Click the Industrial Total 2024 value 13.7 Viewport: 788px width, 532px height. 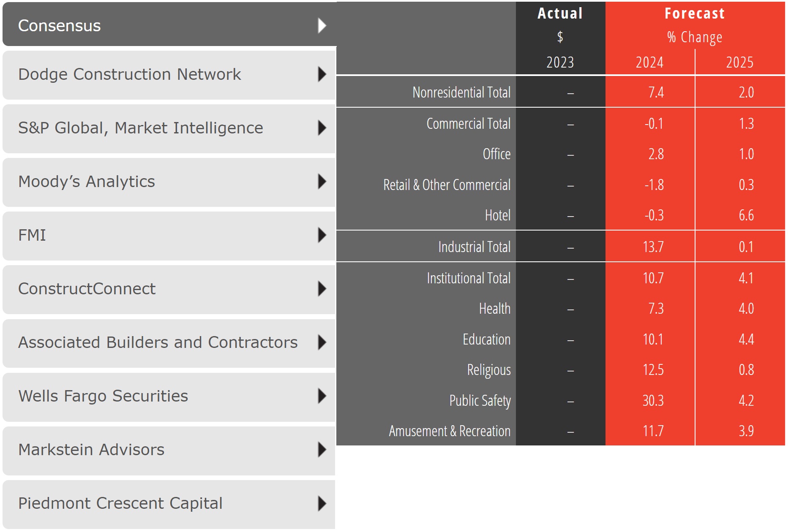[653, 247]
